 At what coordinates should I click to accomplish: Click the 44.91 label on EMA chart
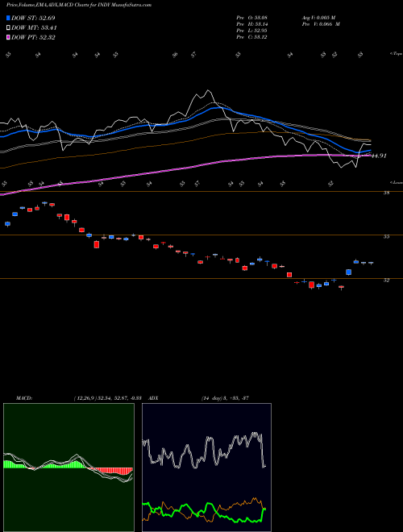click(379, 156)
